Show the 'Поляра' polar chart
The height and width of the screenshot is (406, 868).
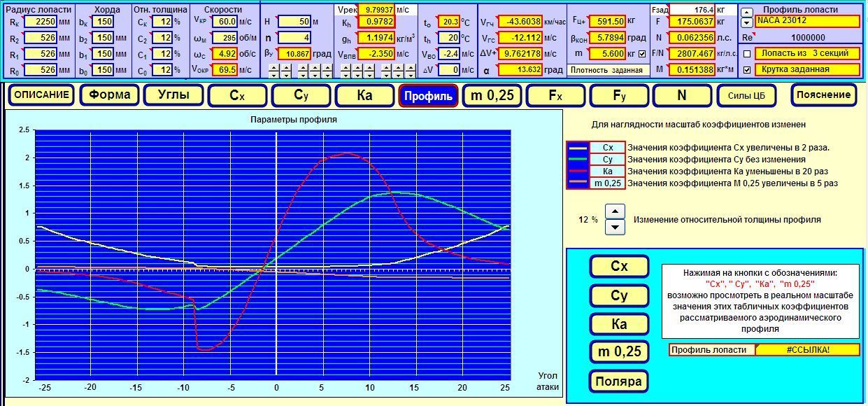[619, 382]
